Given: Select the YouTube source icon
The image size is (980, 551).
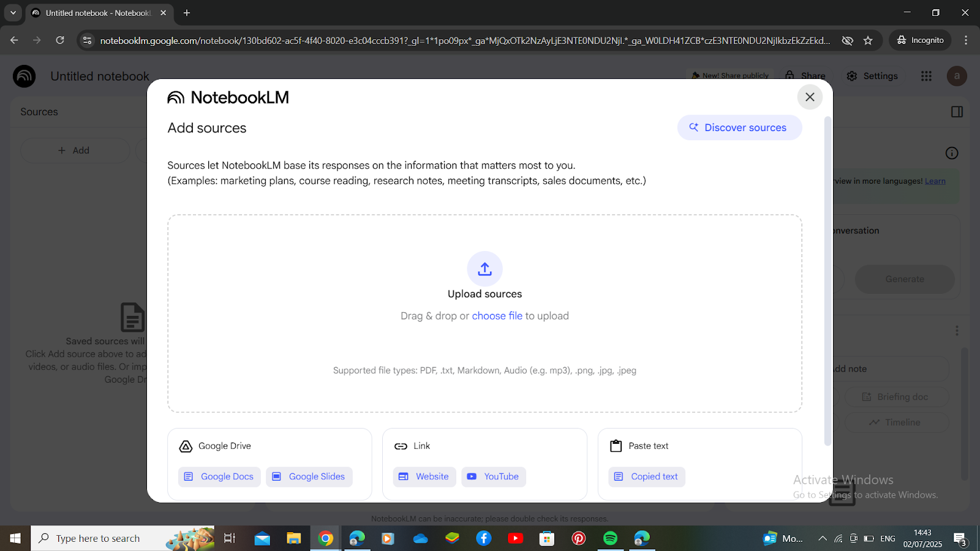Looking at the screenshot, I should (x=472, y=476).
